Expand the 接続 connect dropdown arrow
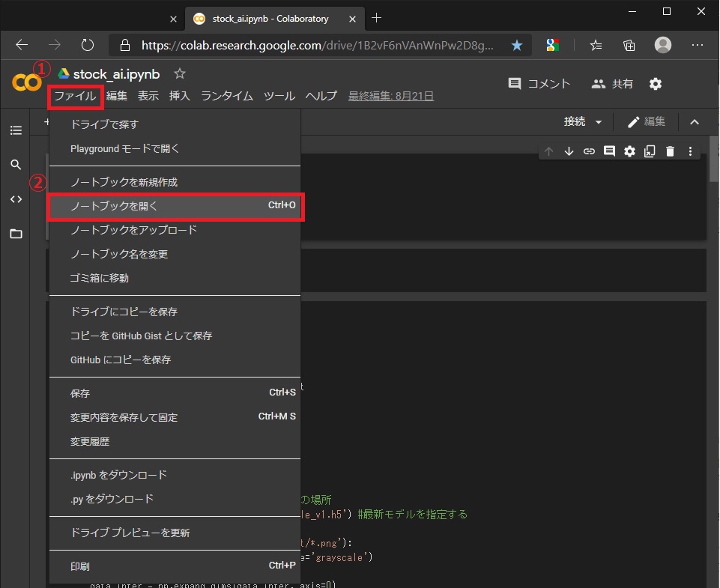This screenshot has height=588, width=720. (599, 122)
